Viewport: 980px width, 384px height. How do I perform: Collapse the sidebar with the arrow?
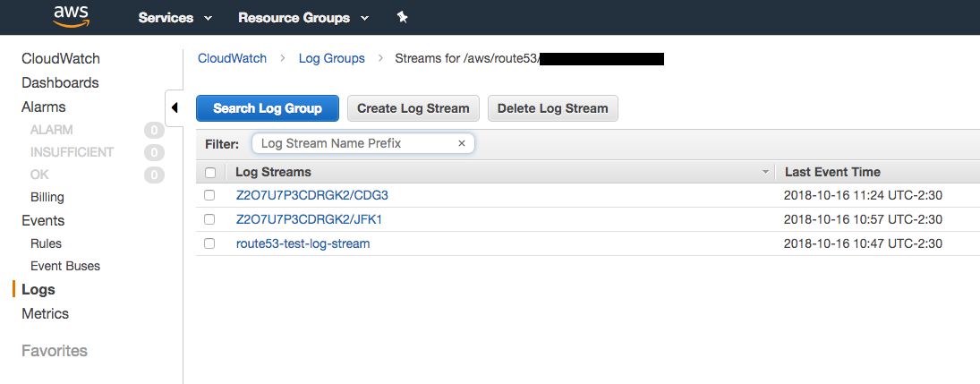175,107
